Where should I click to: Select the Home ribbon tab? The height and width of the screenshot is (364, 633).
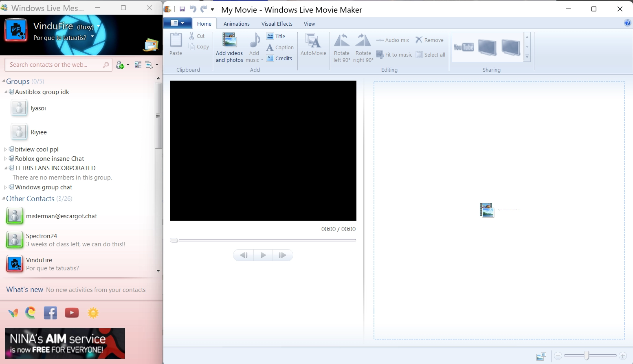click(x=204, y=24)
